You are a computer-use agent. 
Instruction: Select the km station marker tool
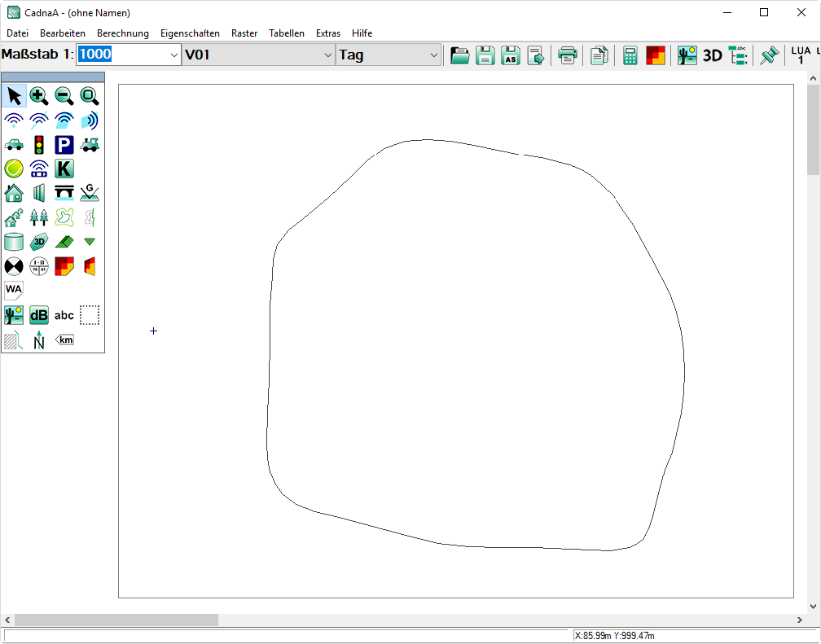click(x=64, y=340)
